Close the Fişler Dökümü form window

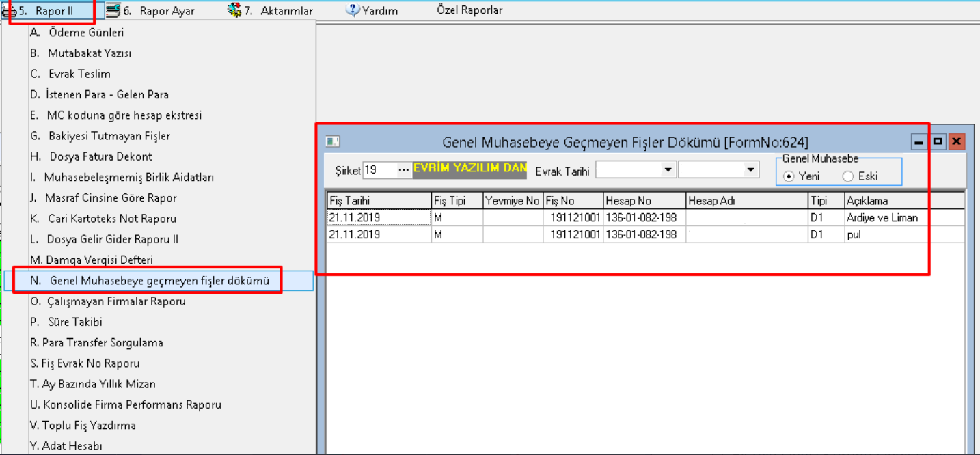pos(956,142)
